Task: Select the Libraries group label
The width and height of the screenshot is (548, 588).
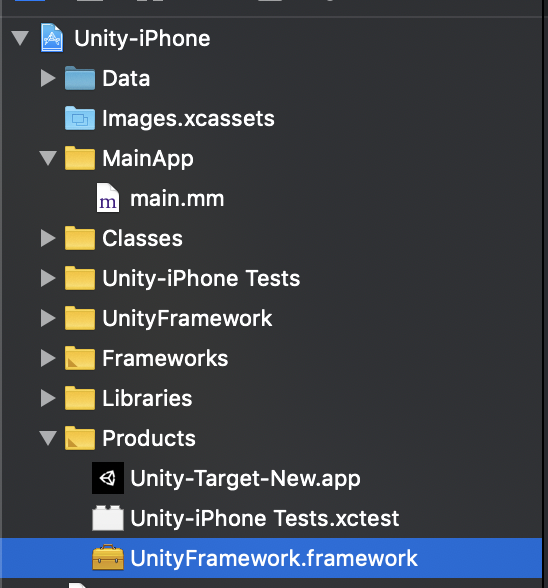Action: click(x=147, y=398)
